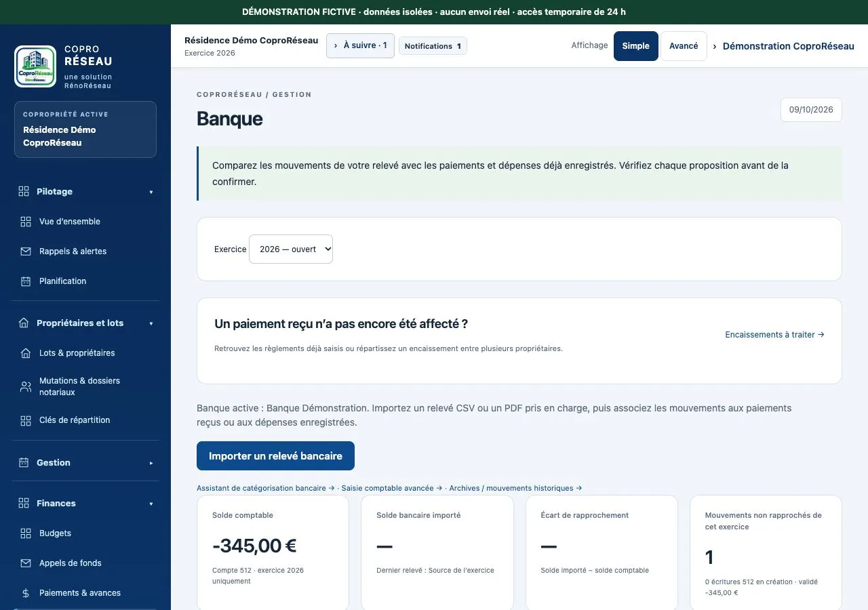This screenshot has height=610, width=868.
Task: Click the dollar icon beside Paiements & avances
Action: (26, 593)
